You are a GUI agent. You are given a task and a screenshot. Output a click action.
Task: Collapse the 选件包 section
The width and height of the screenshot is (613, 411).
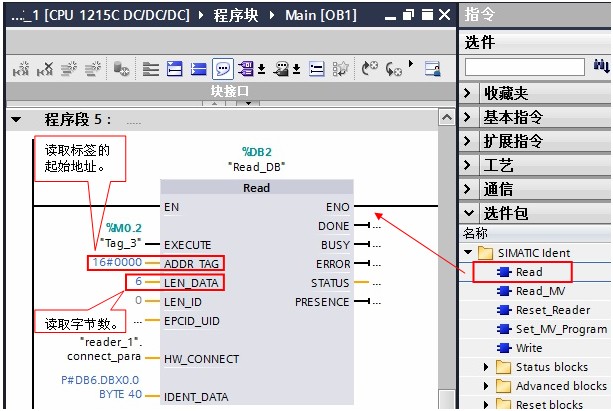coord(468,214)
